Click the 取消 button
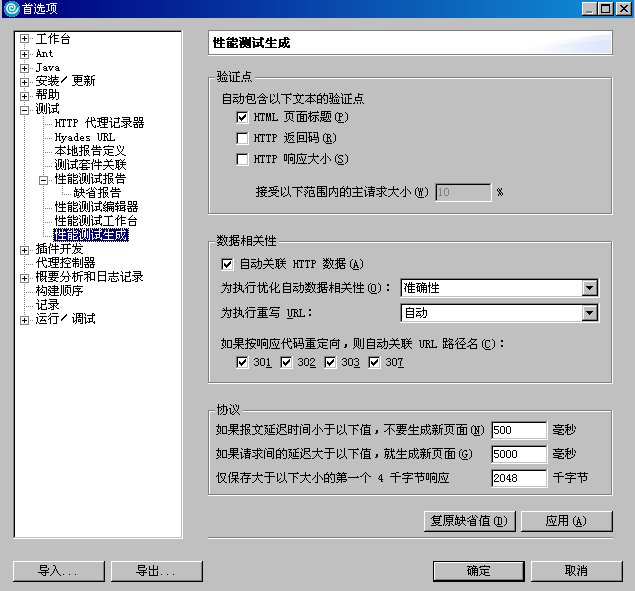The height and width of the screenshot is (591, 635). [x=577, y=571]
